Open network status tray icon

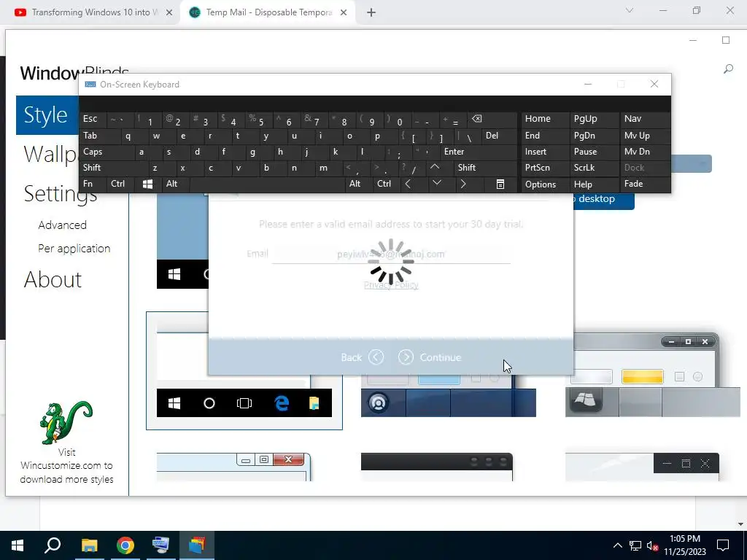[x=635, y=545]
